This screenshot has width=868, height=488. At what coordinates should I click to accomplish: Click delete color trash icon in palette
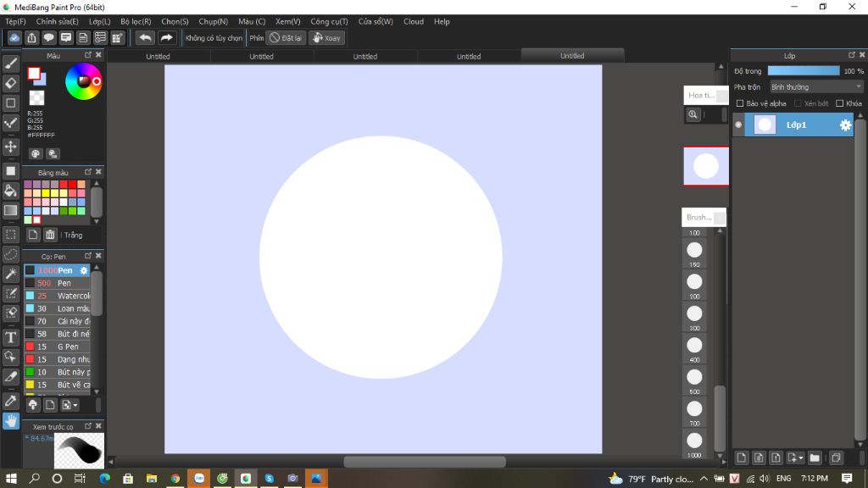tap(50, 235)
